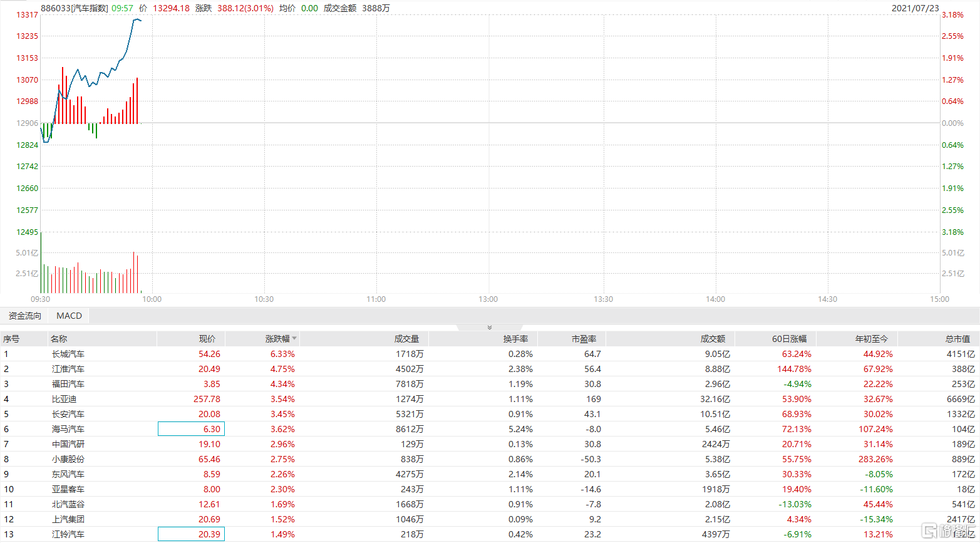Click 小康股份 year-to-date value 283.26%

pos(875,459)
